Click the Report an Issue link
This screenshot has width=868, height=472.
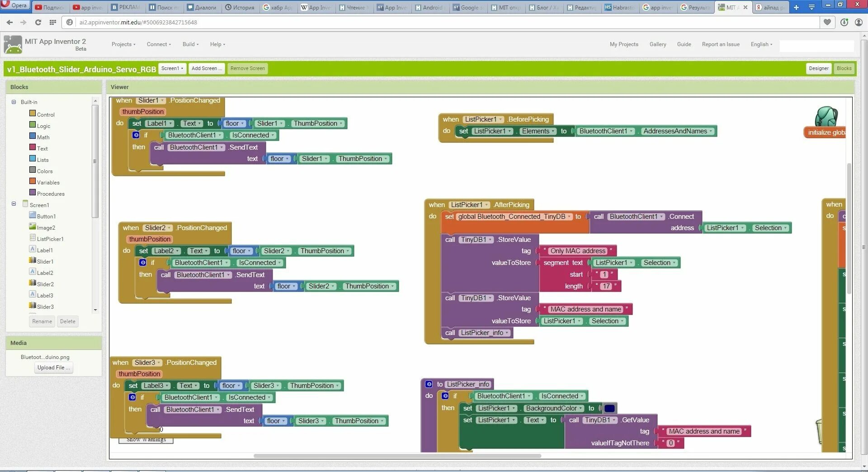click(721, 44)
